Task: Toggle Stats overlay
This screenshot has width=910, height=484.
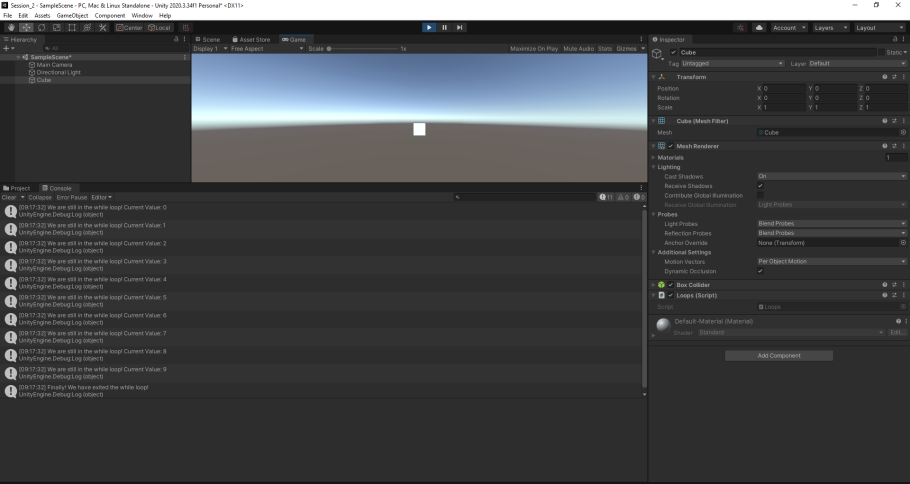Action: click(605, 49)
